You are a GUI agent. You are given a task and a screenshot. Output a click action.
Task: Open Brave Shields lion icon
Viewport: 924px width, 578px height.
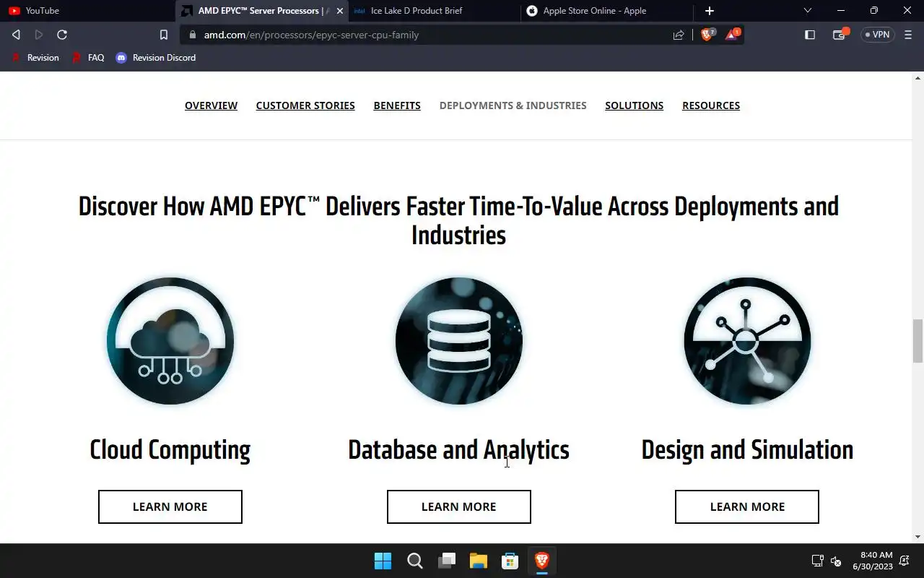point(707,34)
